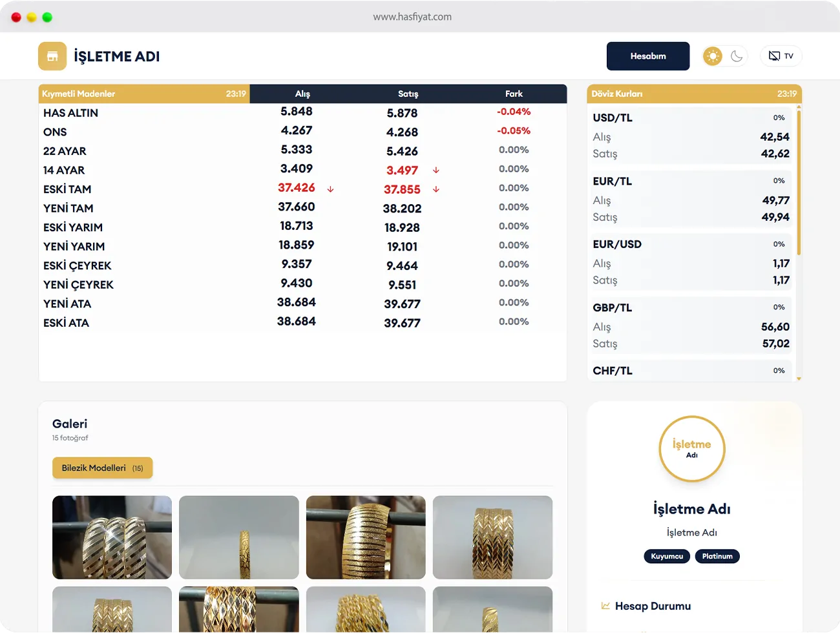Select the YENİ YARIM row label
Viewport: 840px width, 633px height.
click(x=74, y=246)
